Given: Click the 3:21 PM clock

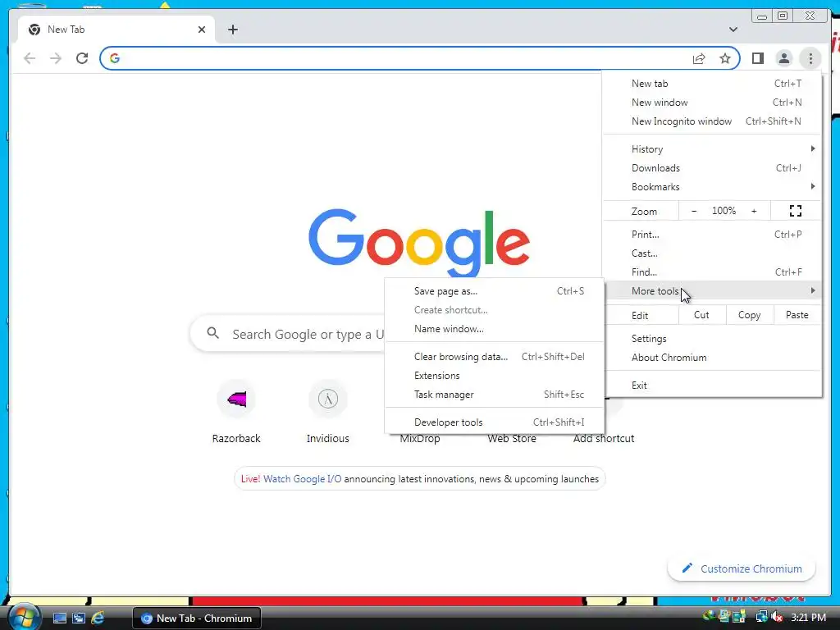Looking at the screenshot, I should pyautogui.click(x=808, y=617).
